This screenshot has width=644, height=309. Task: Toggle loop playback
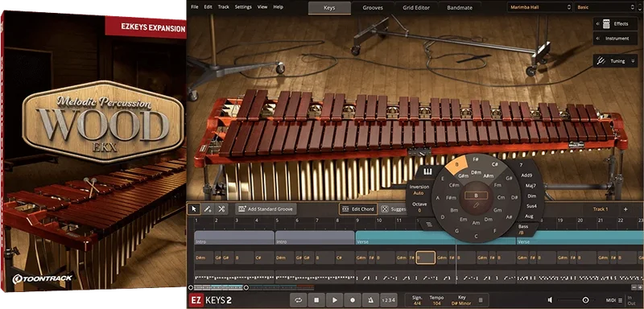click(x=299, y=300)
